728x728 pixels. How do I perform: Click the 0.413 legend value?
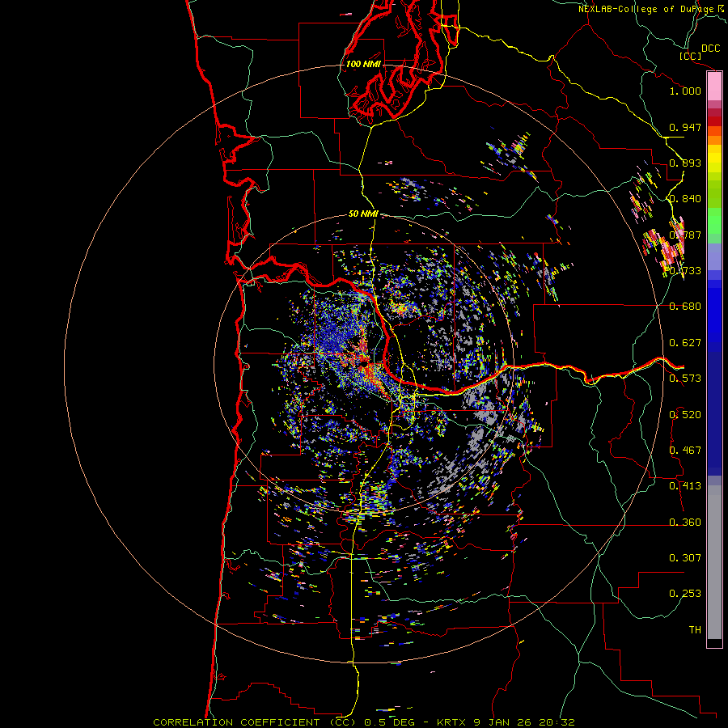pyautogui.click(x=685, y=486)
